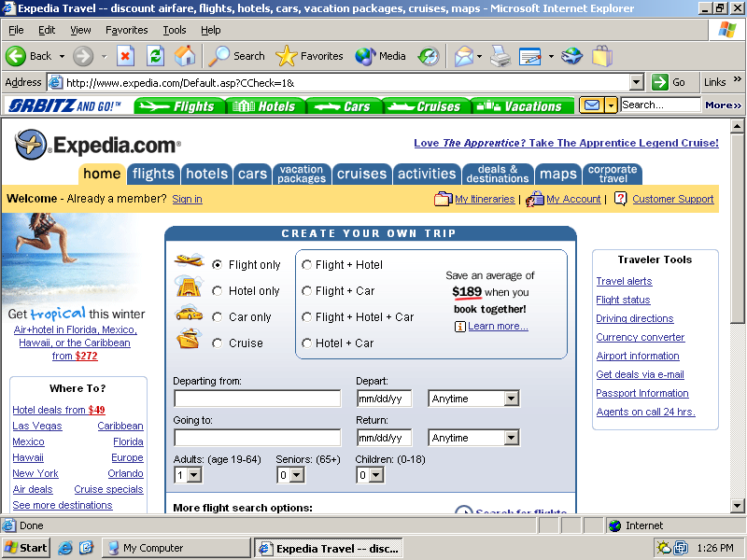
Task: Click the Mail envelope toolbar icon
Action: click(x=463, y=56)
